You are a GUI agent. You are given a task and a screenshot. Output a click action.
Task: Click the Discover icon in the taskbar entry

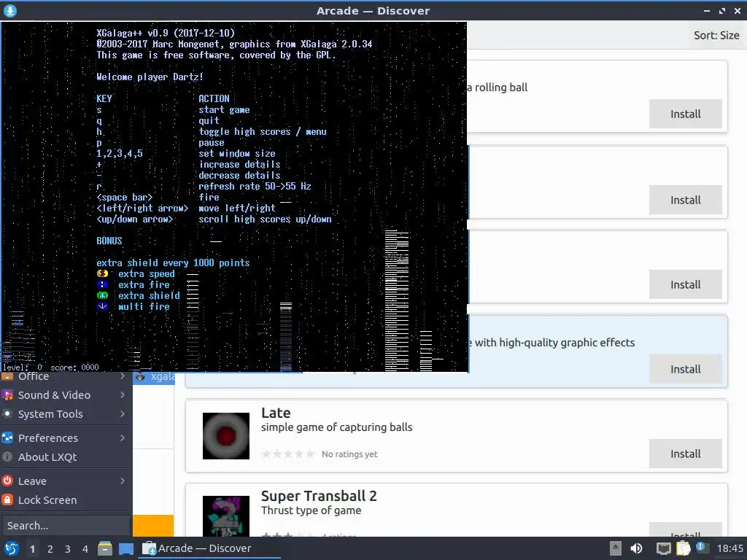pos(150,548)
